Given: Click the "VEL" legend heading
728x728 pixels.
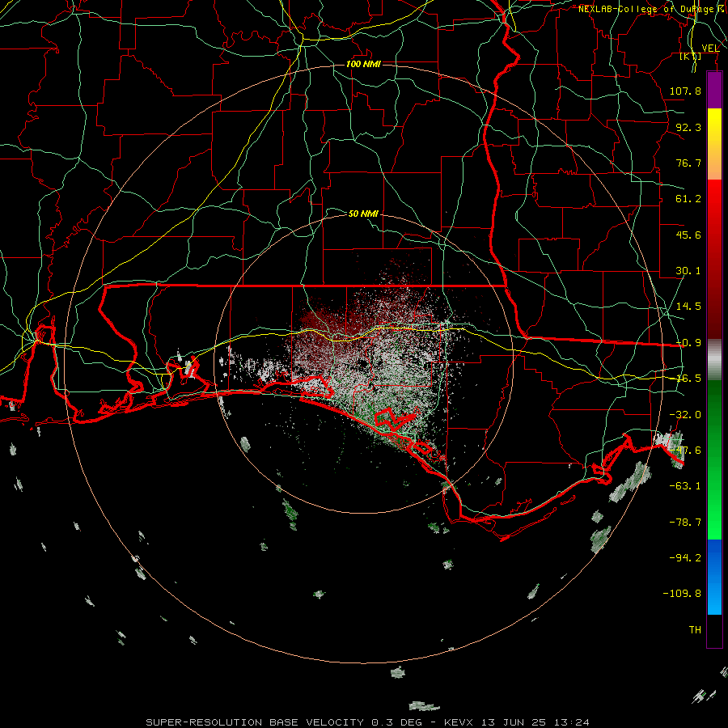Looking at the screenshot, I should click(x=710, y=49).
